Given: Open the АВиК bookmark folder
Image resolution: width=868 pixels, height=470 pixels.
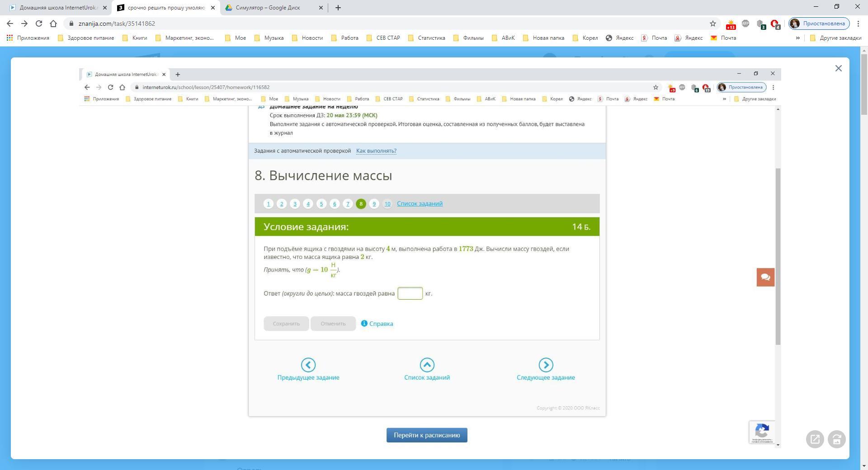Looking at the screenshot, I should point(503,38).
